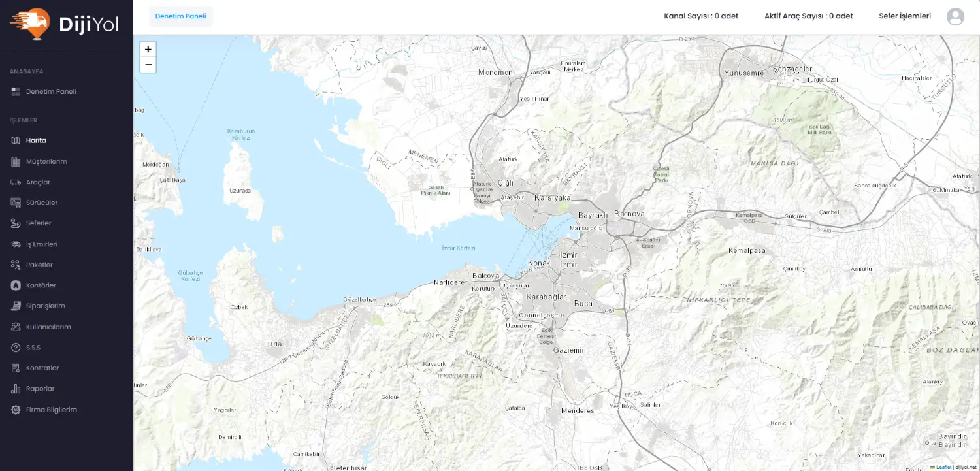Click the Paketler boxes icon

coord(16,265)
